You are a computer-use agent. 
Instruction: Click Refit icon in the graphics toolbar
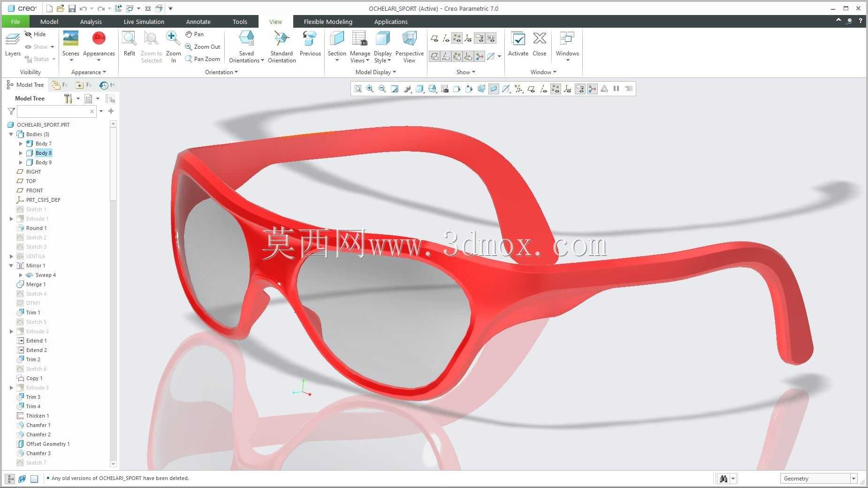tap(358, 89)
